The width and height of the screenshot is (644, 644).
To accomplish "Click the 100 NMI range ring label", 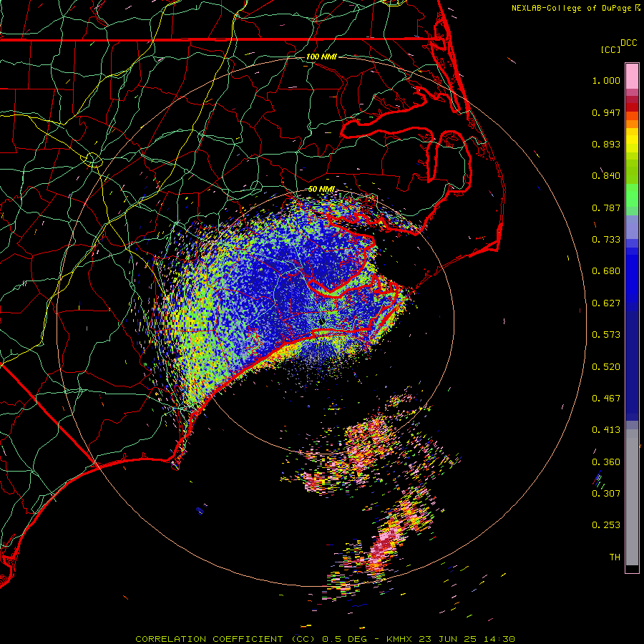I will point(321,57).
